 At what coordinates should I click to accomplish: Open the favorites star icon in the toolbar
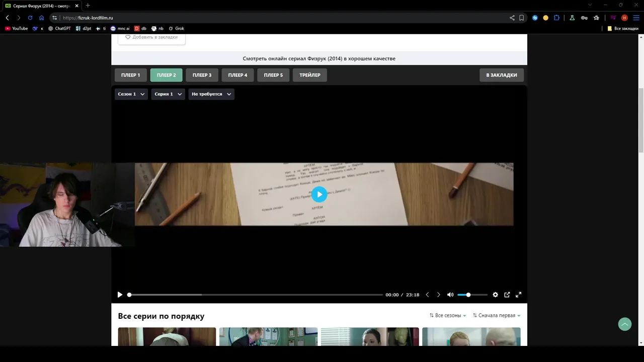pyautogui.click(x=596, y=18)
